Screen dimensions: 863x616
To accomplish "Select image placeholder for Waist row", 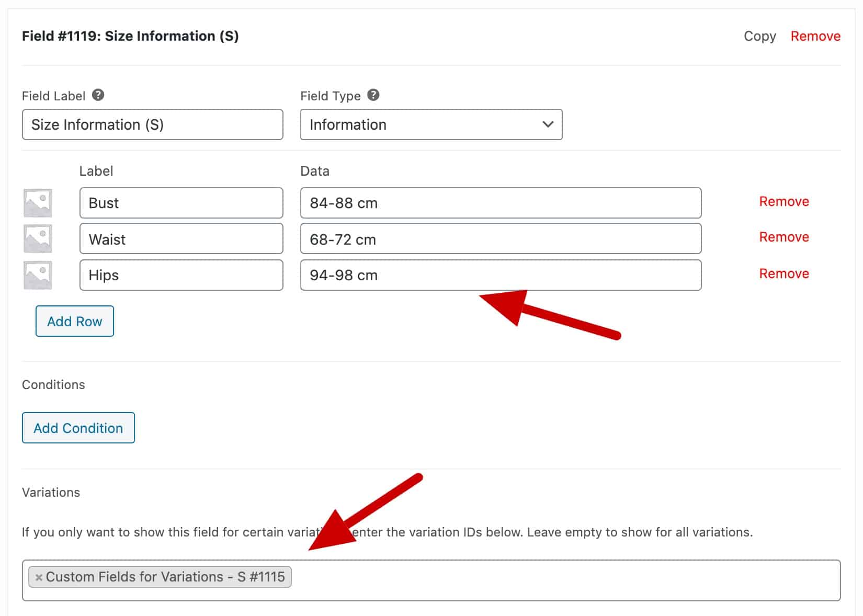I will coord(38,238).
